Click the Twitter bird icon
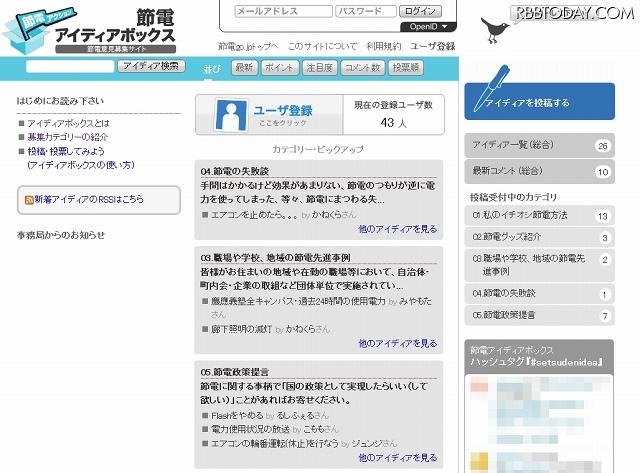 click(495, 30)
